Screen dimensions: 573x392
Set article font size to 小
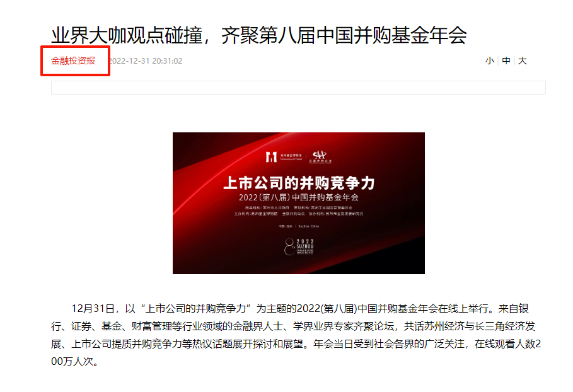coord(490,61)
